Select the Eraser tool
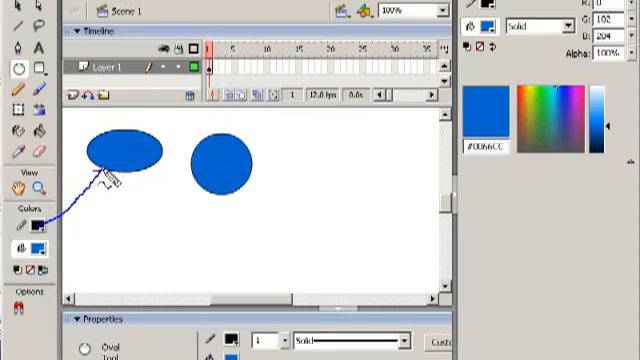The width and height of the screenshot is (640, 360). pos(39,151)
